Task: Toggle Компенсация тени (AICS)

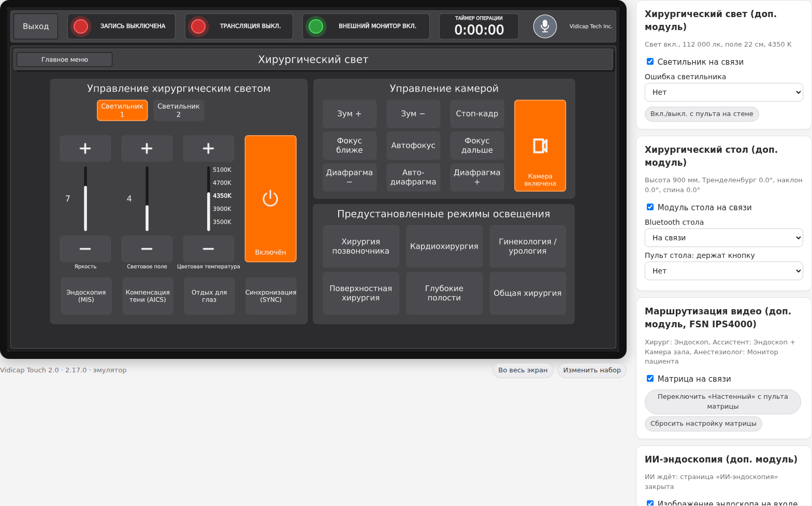Action: pyautogui.click(x=148, y=296)
